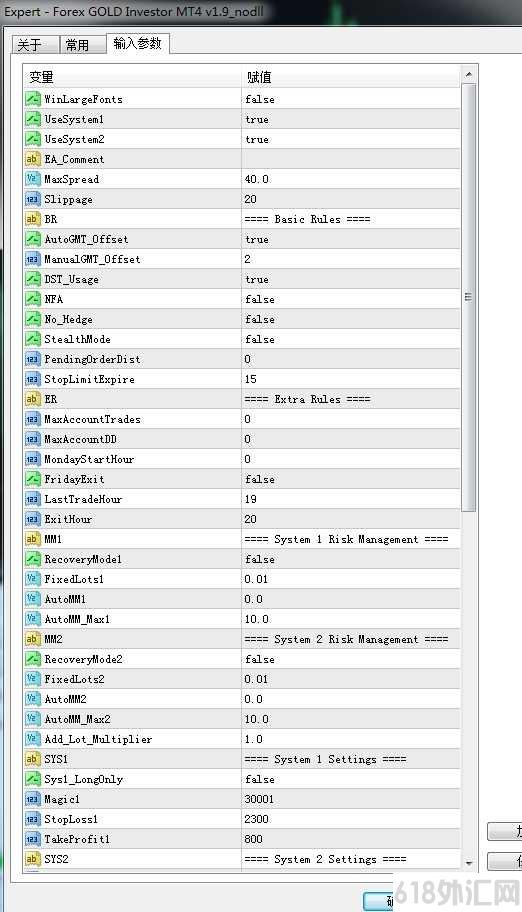522x912 pixels.
Task: Click the string icon beside SYS2
Action: [33, 859]
